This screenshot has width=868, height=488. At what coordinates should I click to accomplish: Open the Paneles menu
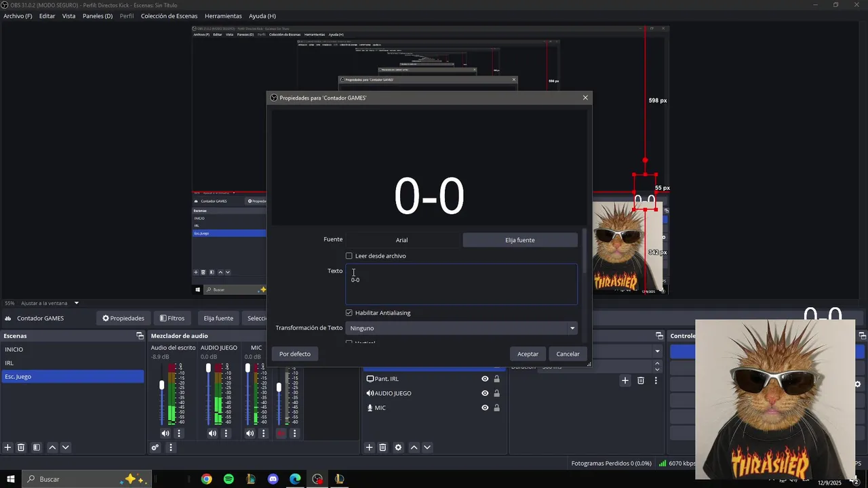98,16
